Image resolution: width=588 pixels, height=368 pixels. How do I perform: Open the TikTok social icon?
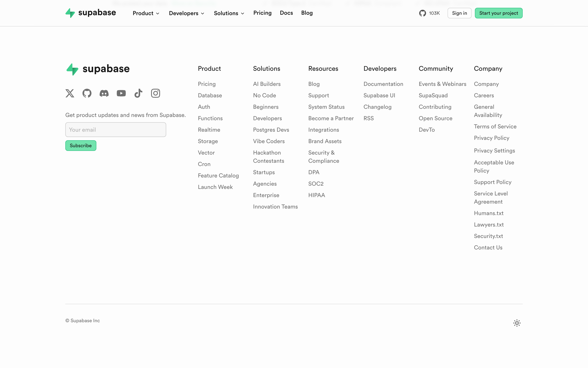pos(138,93)
